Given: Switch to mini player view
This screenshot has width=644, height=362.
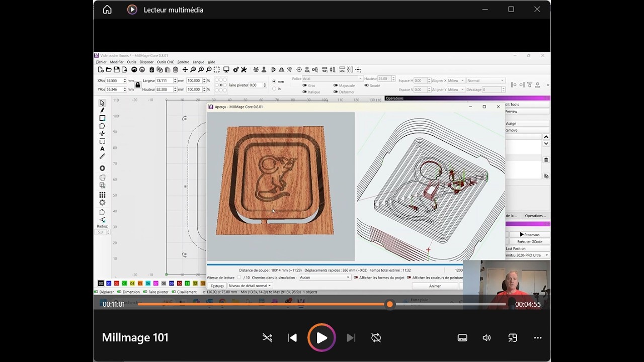Looking at the screenshot, I should click(x=513, y=338).
